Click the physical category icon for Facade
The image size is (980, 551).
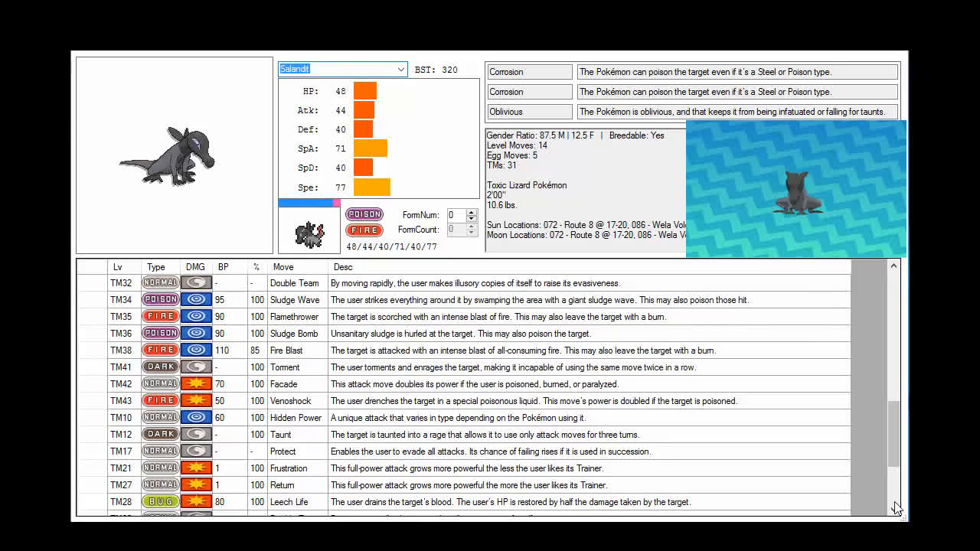pyautogui.click(x=197, y=384)
